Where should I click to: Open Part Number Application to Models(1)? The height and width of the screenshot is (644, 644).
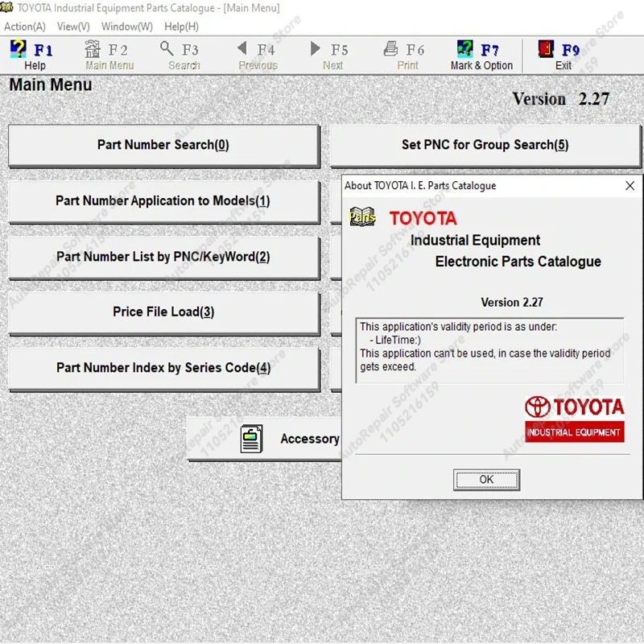(163, 201)
